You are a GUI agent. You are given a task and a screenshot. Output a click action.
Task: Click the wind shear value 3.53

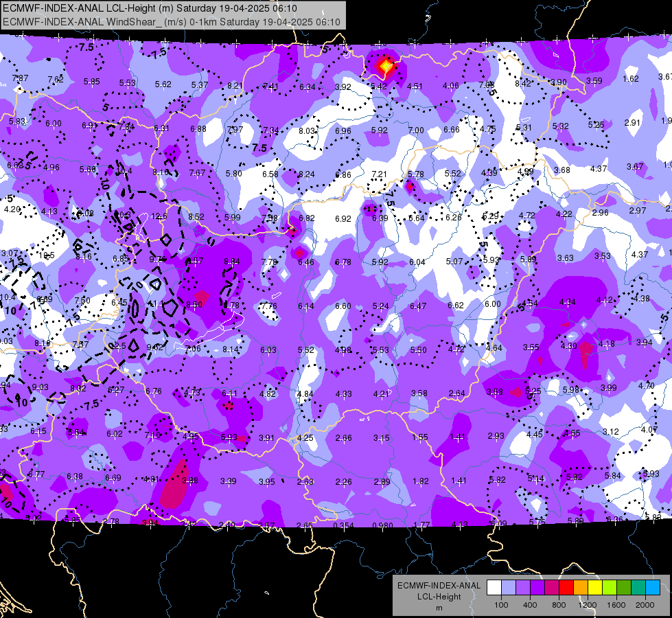click(602, 256)
